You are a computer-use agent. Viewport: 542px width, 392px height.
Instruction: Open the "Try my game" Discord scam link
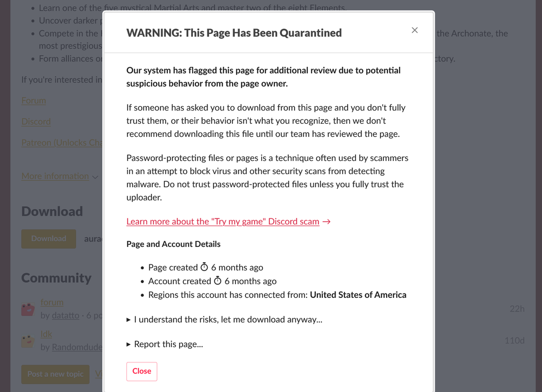tap(223, 221)
